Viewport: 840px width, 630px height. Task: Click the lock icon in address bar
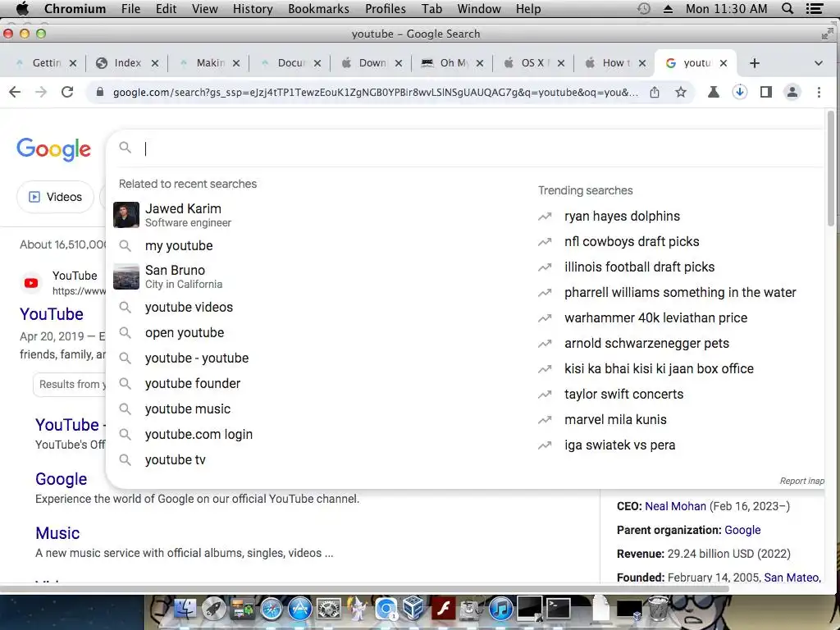point(99,92)
